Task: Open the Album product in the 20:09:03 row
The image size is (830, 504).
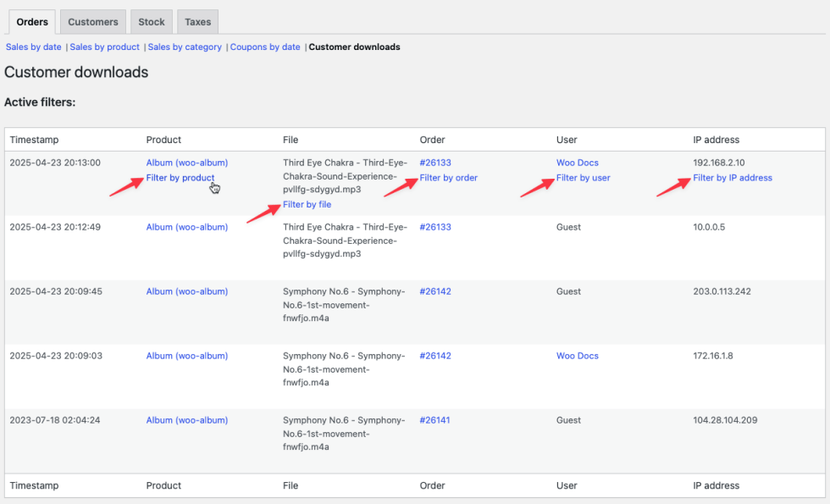Action: pos(187,356)
